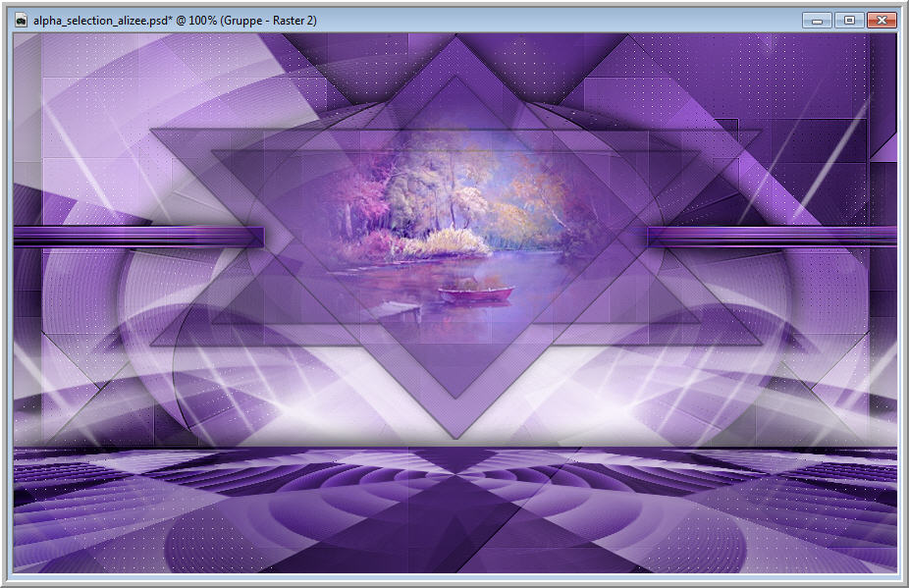The image size is (909, 588).
Task: Minimize the alpha_selection_alizee.psd window
Action: 818,21
